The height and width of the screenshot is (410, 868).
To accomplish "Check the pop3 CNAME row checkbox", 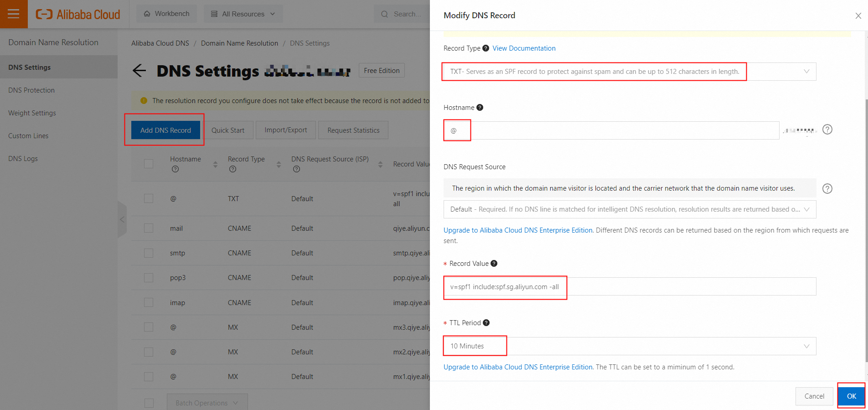I will point(149,278).
